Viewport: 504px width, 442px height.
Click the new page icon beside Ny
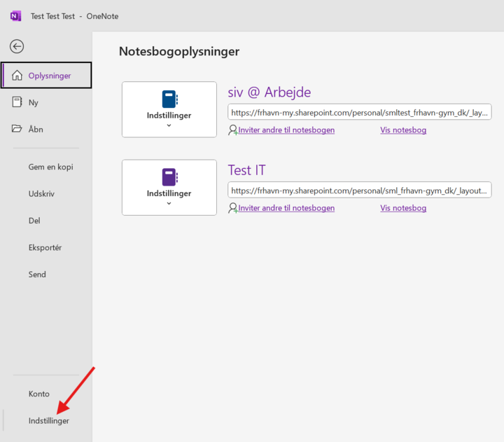click(x=17, y=102)
